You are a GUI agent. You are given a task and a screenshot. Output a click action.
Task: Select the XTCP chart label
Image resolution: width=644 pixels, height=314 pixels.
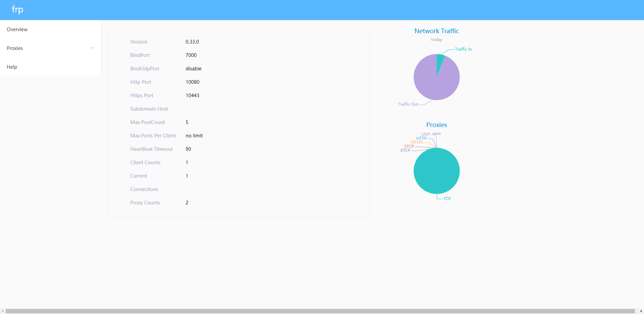pyautogui.click(x=405, y=150)
